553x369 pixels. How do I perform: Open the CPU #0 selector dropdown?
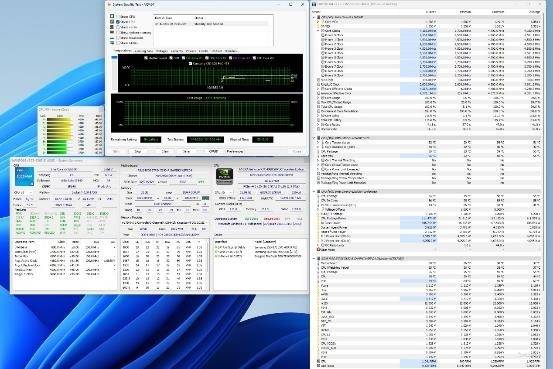point(23,193)
